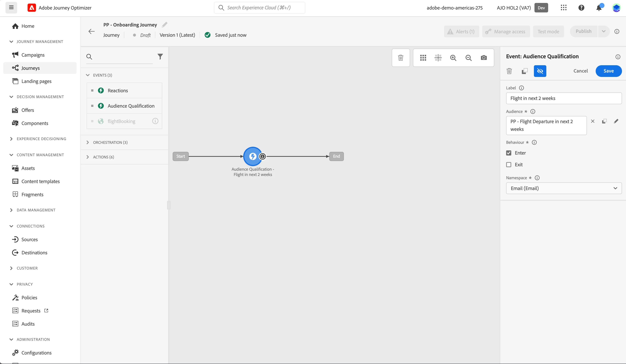
Task: Open journey info icon next to Publish
Action: pyautogui.click(x=617, y=31)
